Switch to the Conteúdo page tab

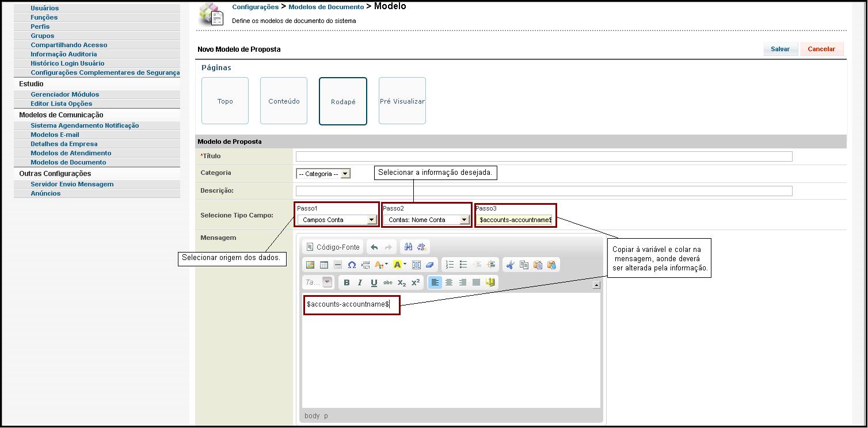[x=284, y=101]
